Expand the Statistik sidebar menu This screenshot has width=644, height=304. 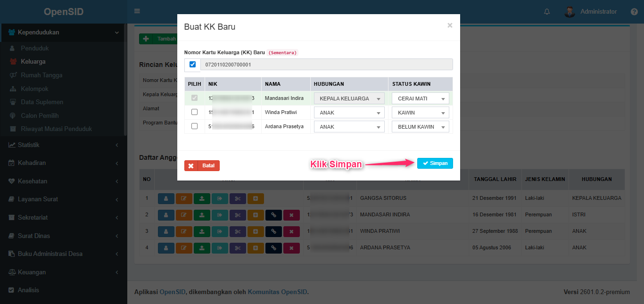click(x=28, y=145)
